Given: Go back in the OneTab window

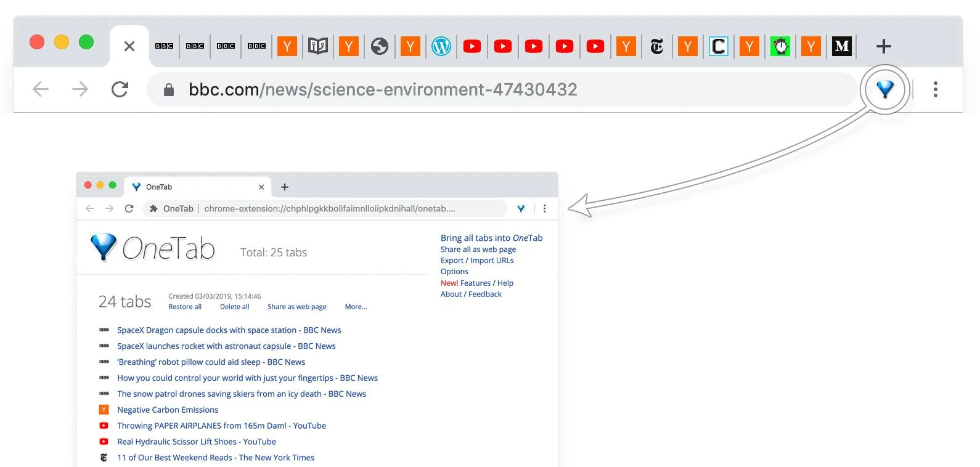Looking at the screenshot, I should [90, 208].
